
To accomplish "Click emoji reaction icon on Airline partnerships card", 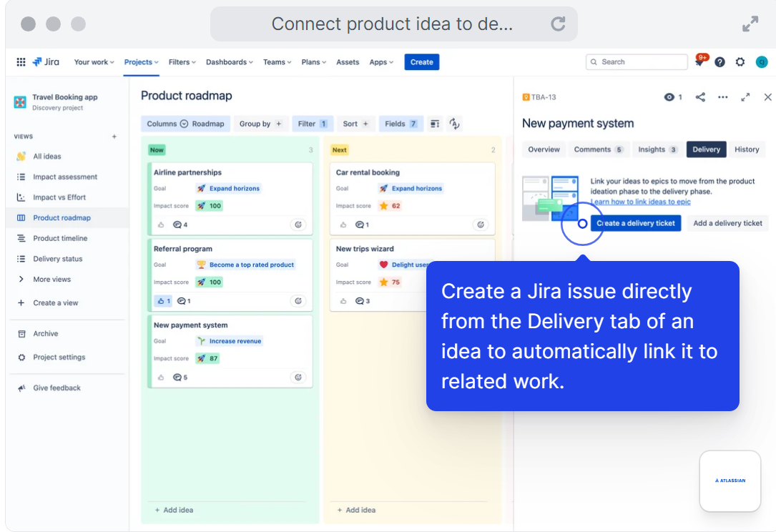I will click(298, 225).
